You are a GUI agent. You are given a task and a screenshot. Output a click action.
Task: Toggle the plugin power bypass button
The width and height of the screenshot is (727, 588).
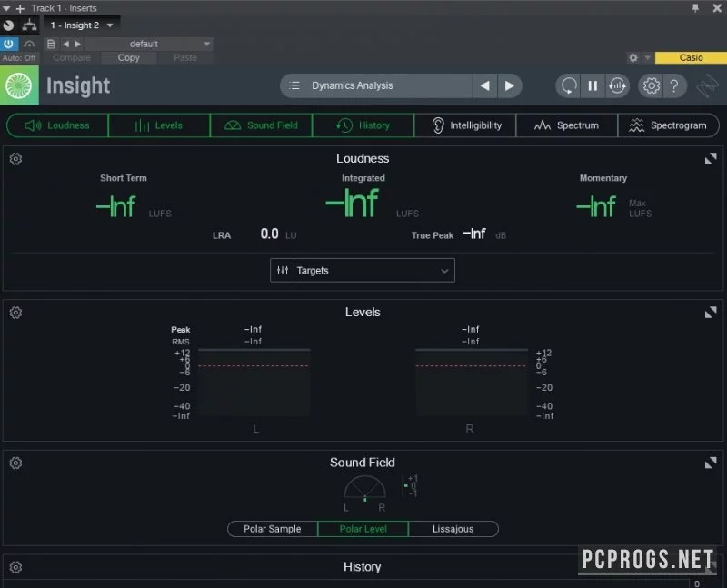(x=9, y=44)
